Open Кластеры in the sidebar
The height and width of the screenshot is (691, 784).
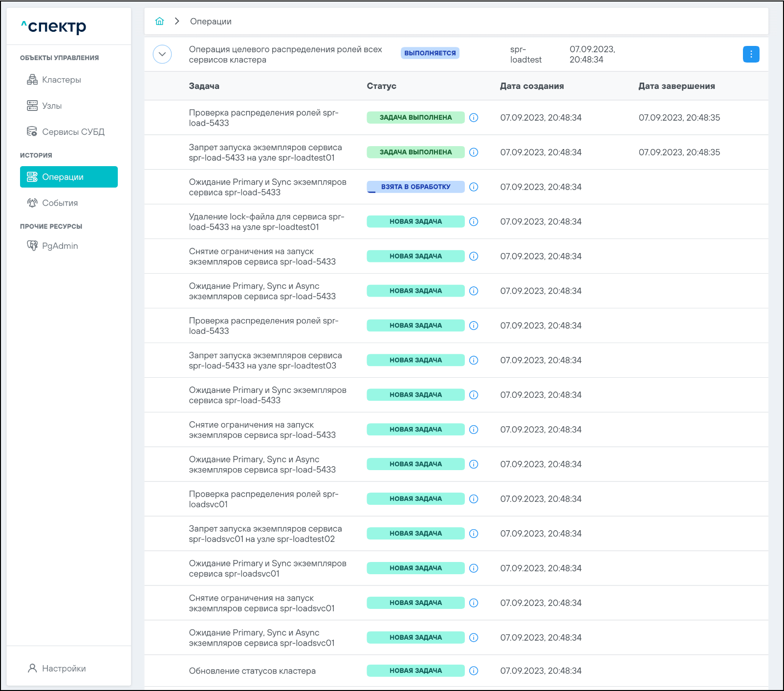61,80
